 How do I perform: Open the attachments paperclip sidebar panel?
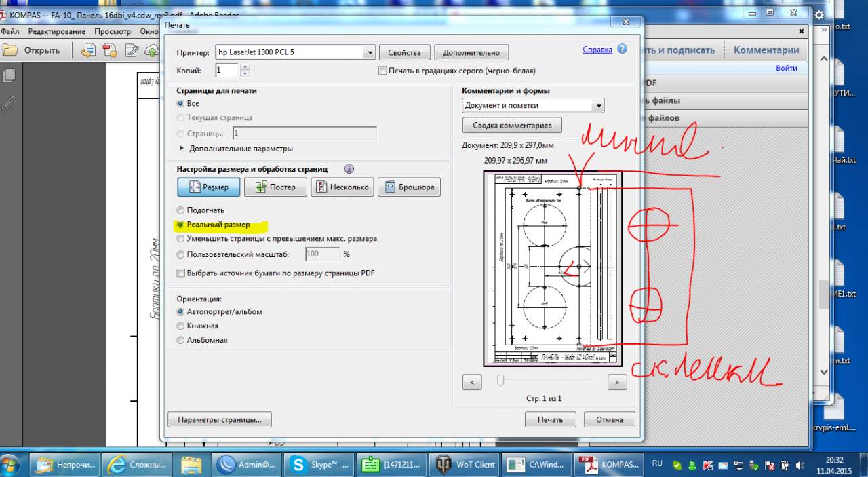(9, 102)
